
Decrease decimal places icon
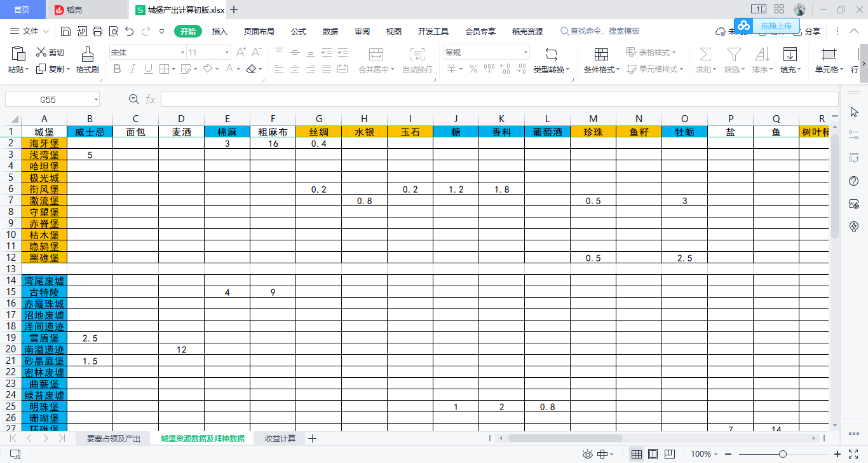tap(520, 69)
